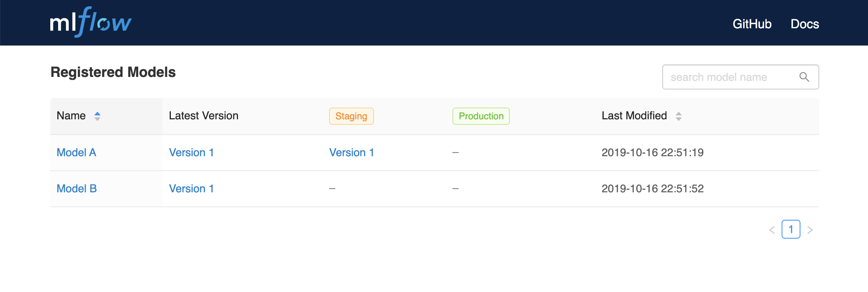This screenshot has height=292, width=868.
Task: Click the Latest Version column header
Action: pos(203,116)
